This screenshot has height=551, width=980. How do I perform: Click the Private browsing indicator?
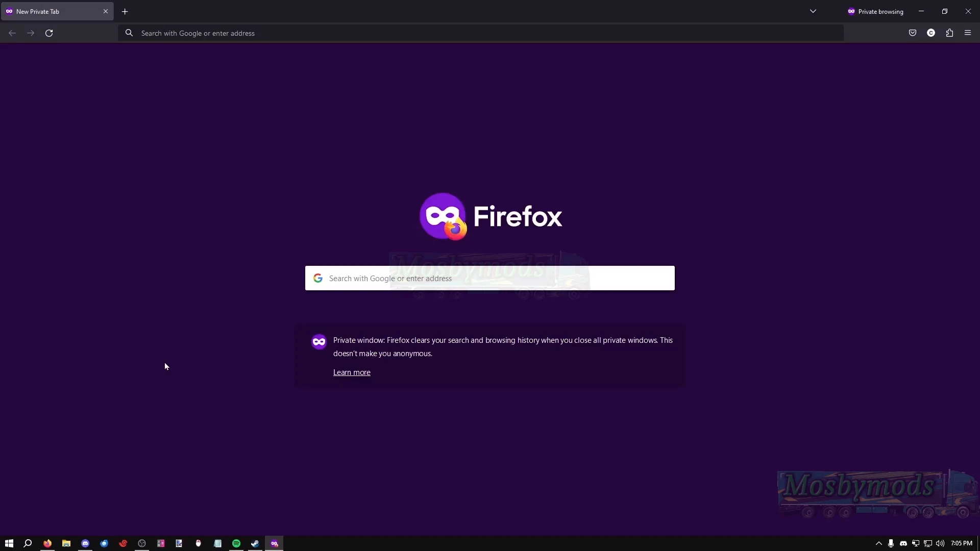(875, 11)
